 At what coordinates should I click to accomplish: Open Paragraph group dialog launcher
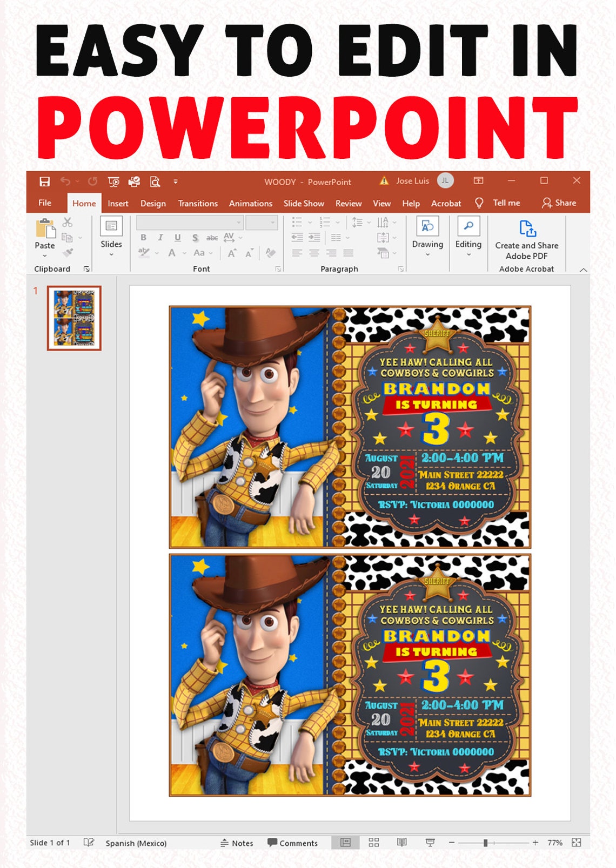coord(401,268)
